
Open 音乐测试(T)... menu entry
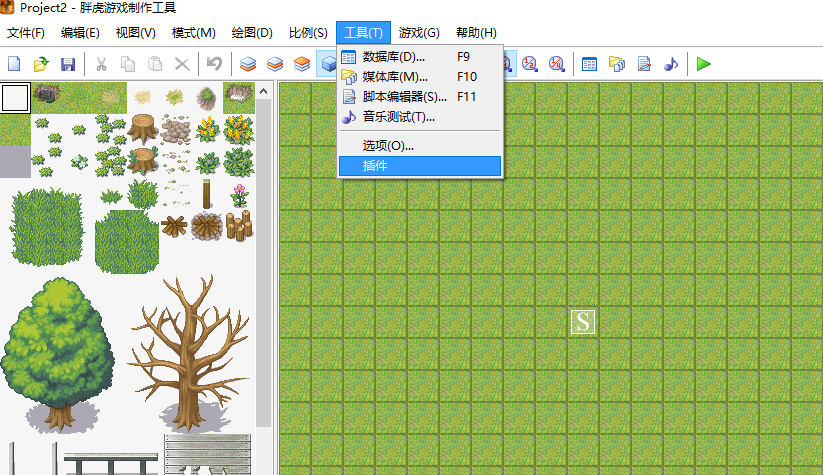pos(420,117)
